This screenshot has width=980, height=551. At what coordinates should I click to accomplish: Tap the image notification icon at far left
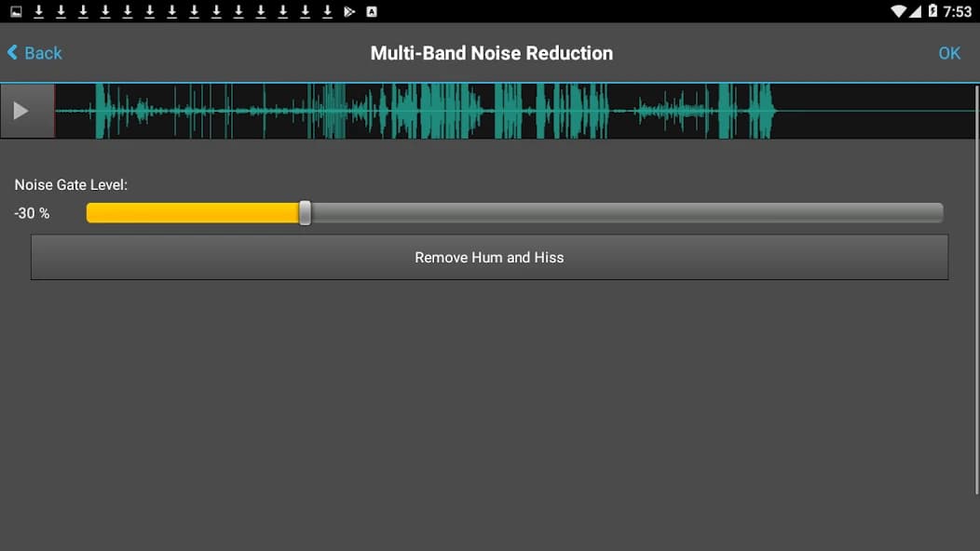pos(14,11)
